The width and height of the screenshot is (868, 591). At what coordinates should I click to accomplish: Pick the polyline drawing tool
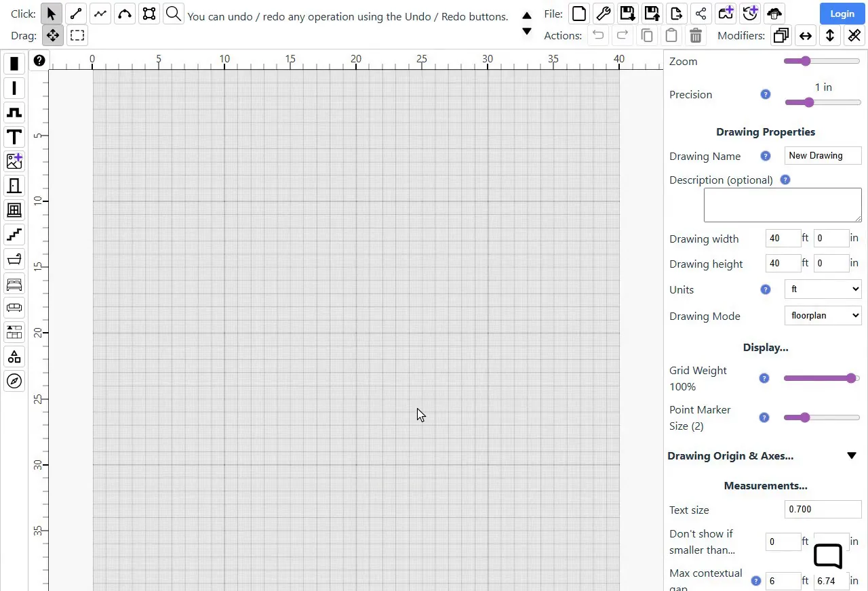100,14
